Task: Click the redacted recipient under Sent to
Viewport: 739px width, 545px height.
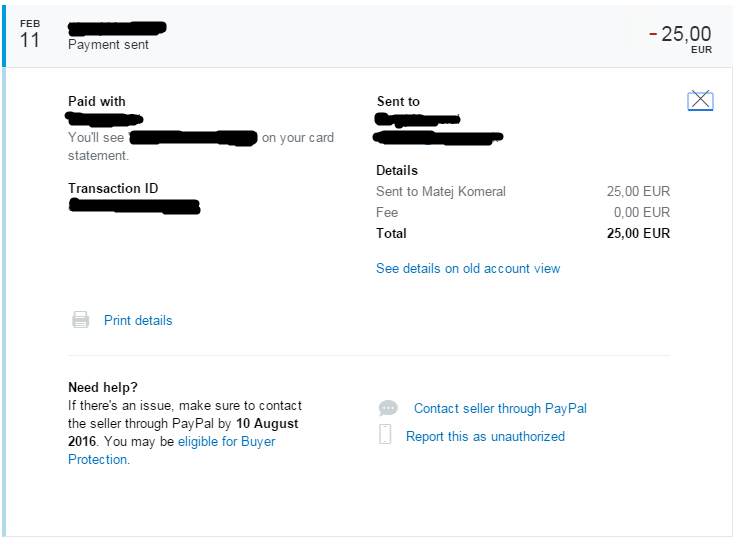Action: (x=438, y=129)
